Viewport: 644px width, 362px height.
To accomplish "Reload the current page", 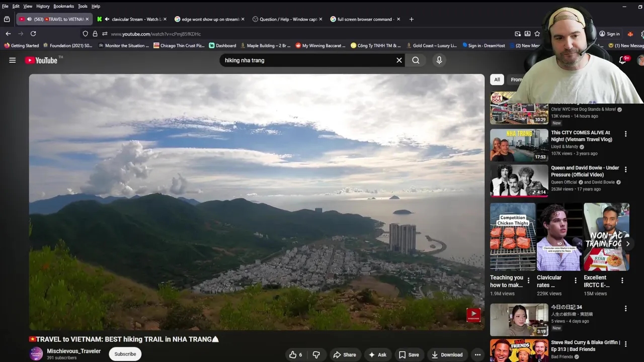I will (33, 34).
